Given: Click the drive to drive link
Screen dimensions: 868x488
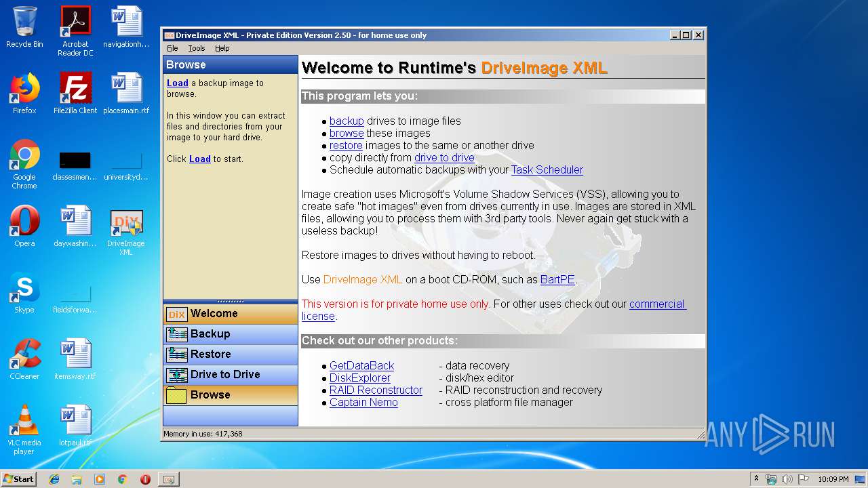Looking at the screenshot, I should click(444, 158).
